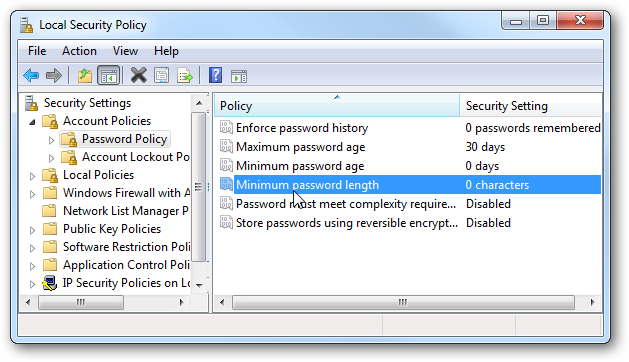The height and width of the screenshot is (362, 629).
Task: Select Network List Manager Policies item
Action: pyautogui.click(x=126, y=211)
